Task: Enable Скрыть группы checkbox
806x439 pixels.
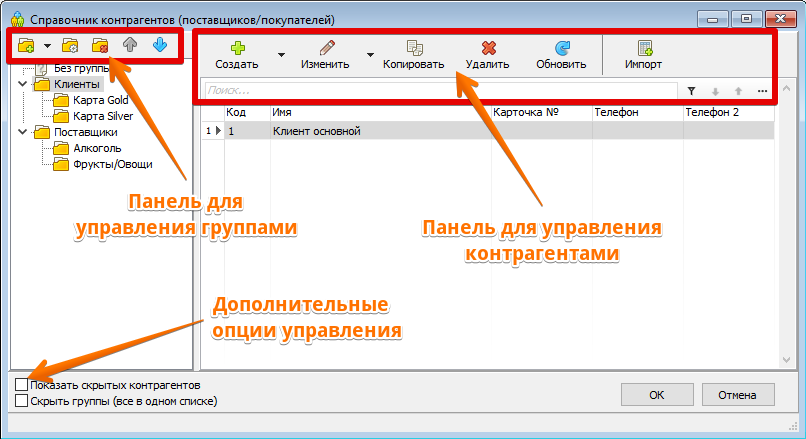Action: pos(21,400)
